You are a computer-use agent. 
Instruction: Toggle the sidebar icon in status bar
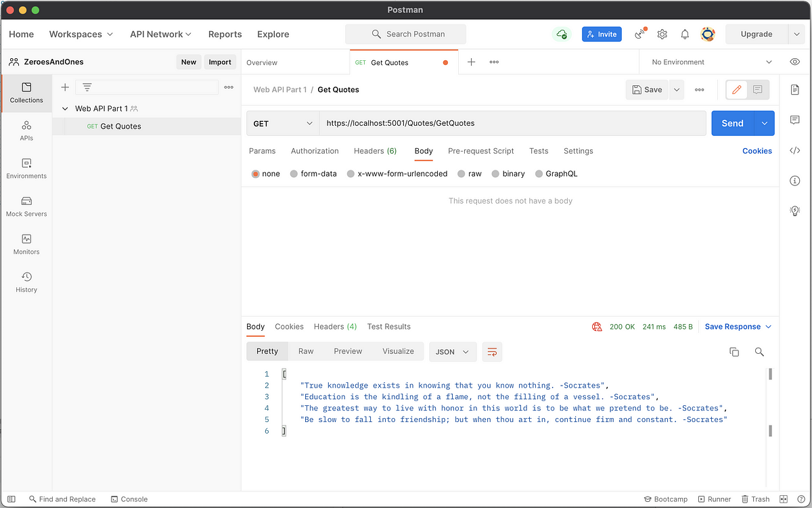[12, 499]
